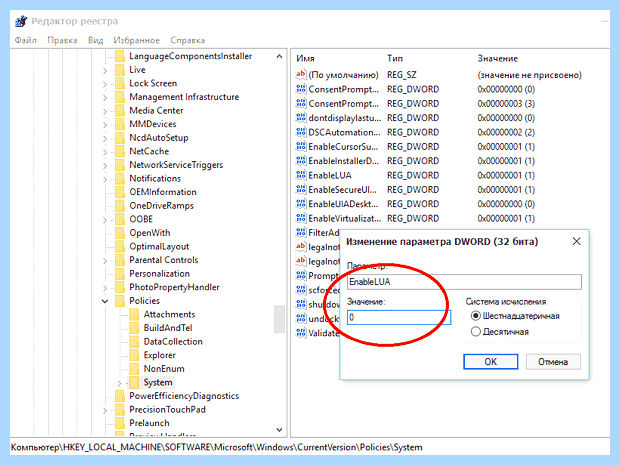Click the Registry Editor app icon in title bar

point(21,21)
